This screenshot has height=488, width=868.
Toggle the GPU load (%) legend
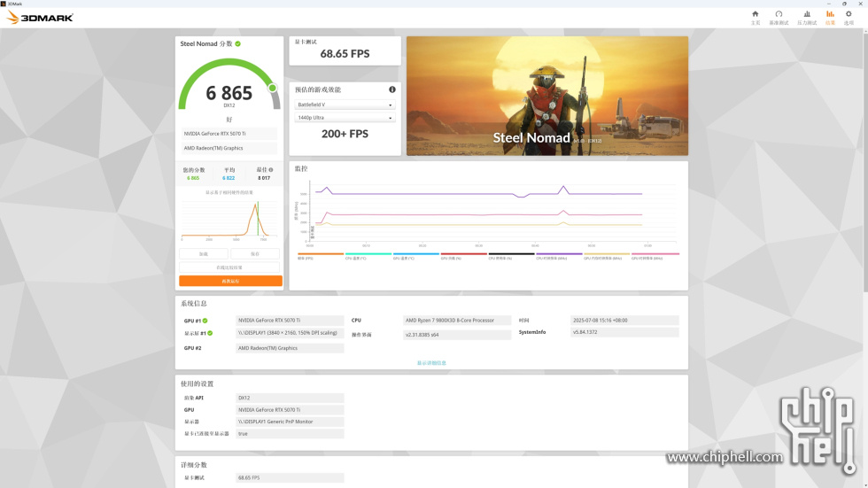pos(463,256)
